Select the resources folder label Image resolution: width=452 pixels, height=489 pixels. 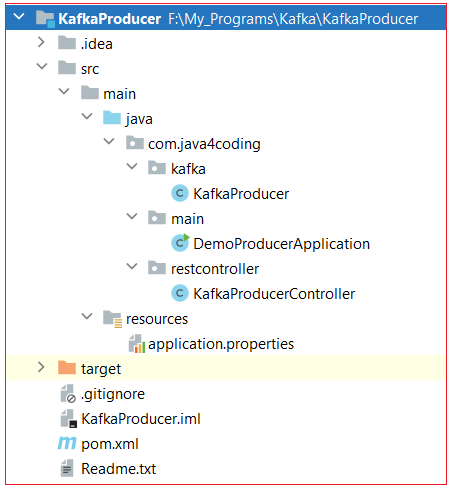point(157,319)
